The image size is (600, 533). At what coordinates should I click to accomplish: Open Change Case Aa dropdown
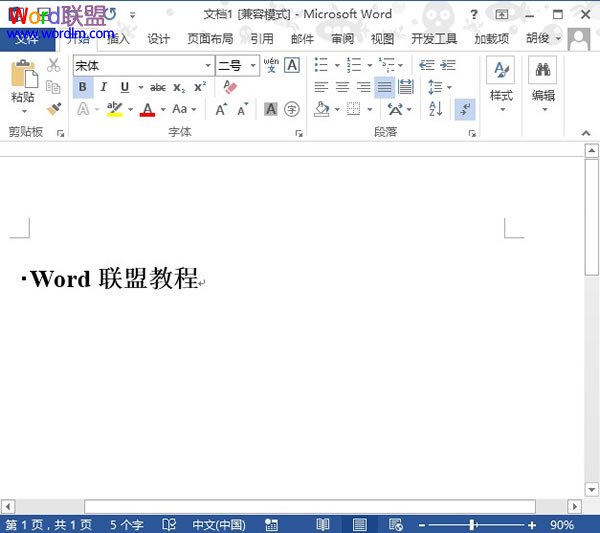[184, 109]
